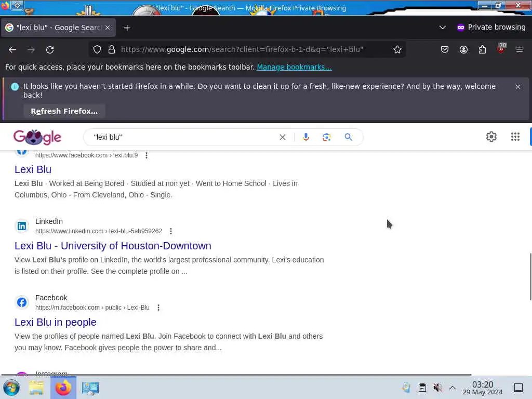Select the "lexi blu" - Google Search tab
This screenshot has width=532, height=399.
coord(58,28)
